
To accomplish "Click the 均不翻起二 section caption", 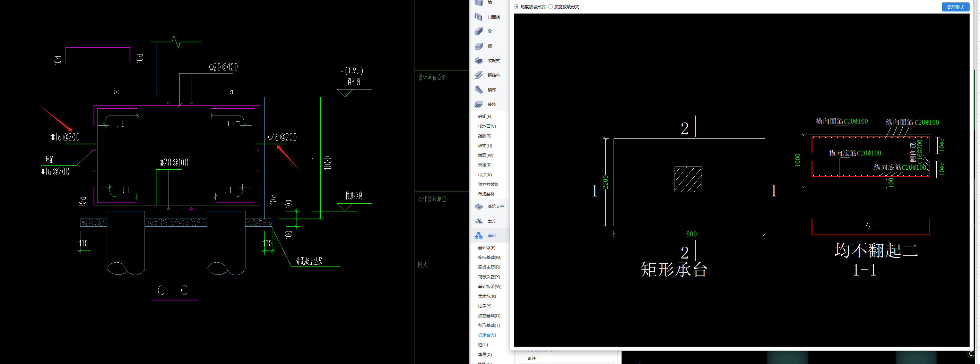I will pyautogui.click(x=876, y=251).
